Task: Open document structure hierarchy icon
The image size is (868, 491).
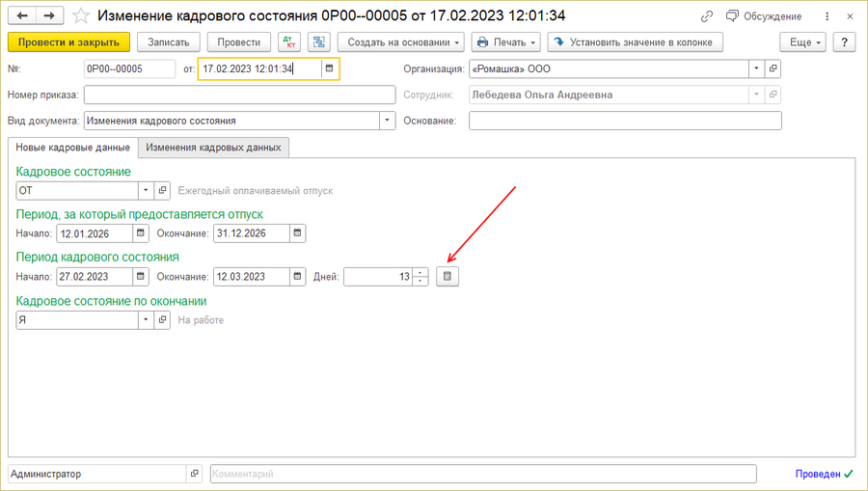Action: tap(319, 42)
